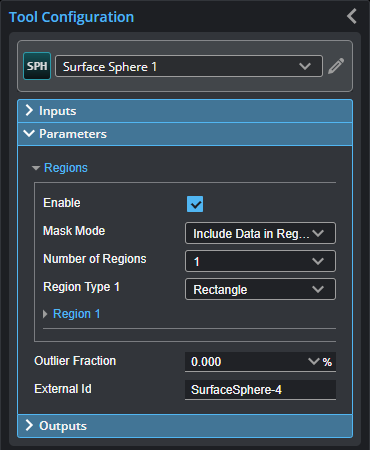The image size is (370, 450).
Task: Click the pencil icon to rename tool
Action: coord(336,66)
